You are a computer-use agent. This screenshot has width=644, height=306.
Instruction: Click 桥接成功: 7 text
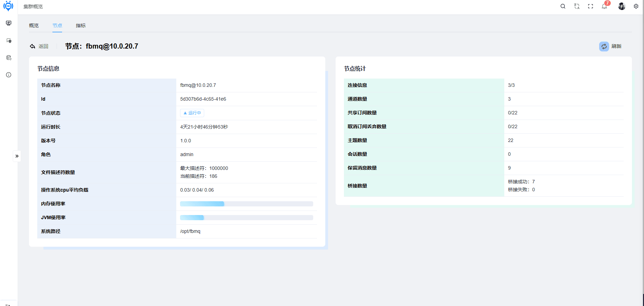pos(522,182)
